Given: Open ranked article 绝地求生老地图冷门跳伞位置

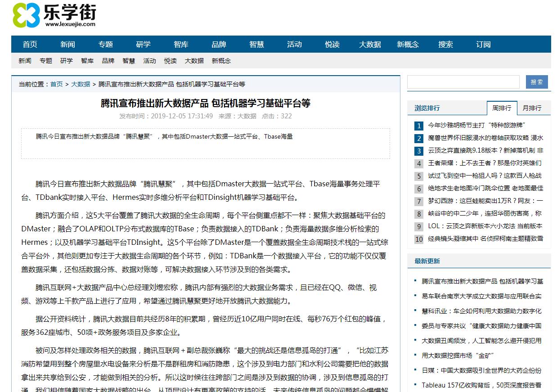Looking at the screenshot, I should click(485, 189).
